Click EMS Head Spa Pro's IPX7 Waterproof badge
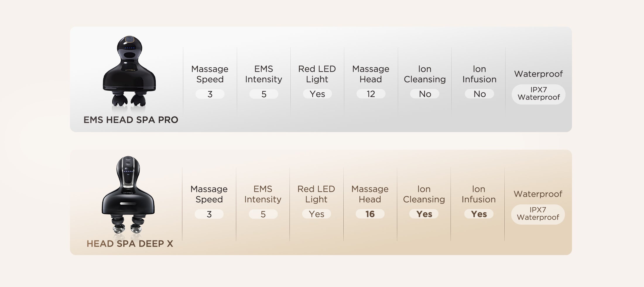The width and height of the screenshot is (644, 287). coord(538,94)
